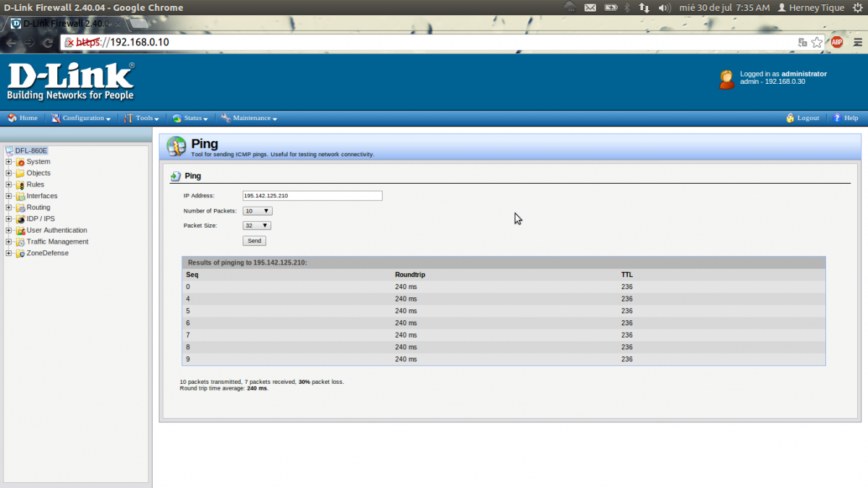
Task: Click the Rules folder icon
Action: 20,184
